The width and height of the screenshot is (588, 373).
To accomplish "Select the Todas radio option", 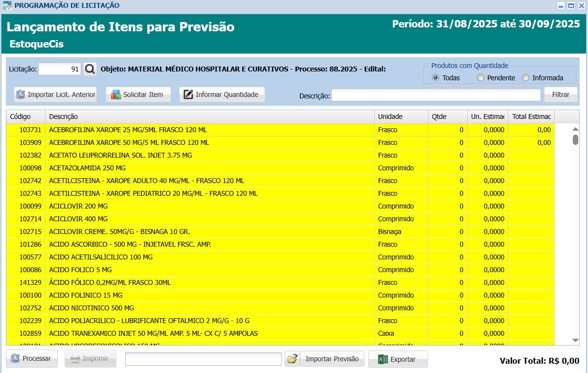I will pos(435,78).
